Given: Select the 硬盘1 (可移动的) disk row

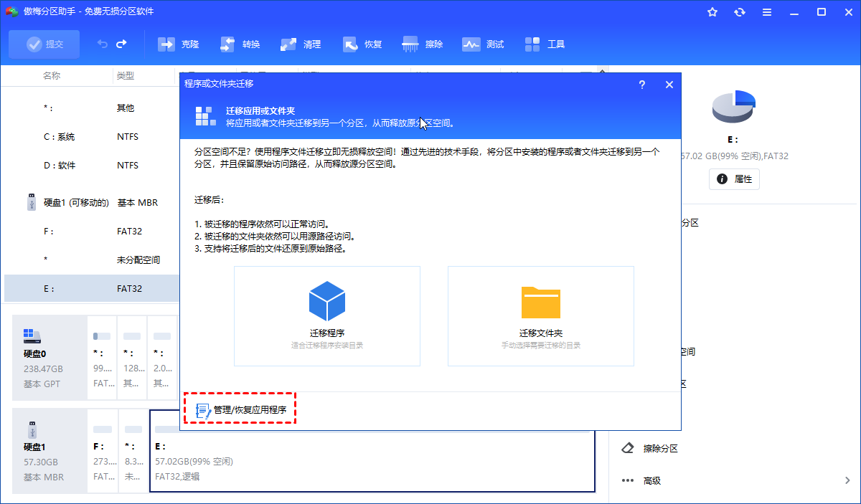Looking at the screenshot, I should pyautogui.click(x=90, y=203).
